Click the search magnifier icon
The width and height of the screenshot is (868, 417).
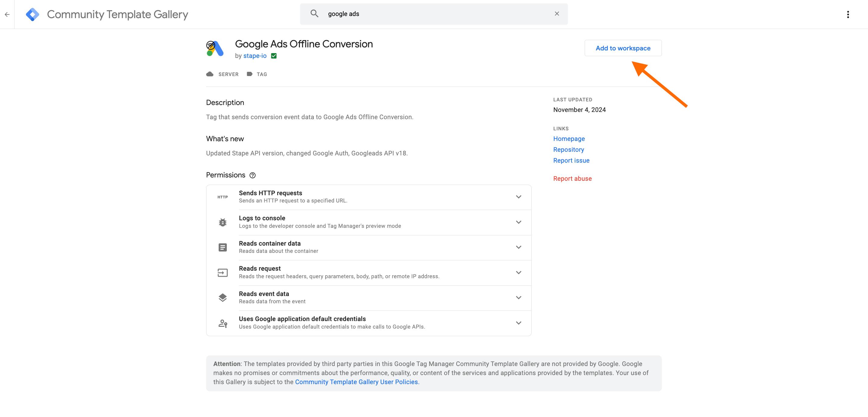(x=314, y=14)
